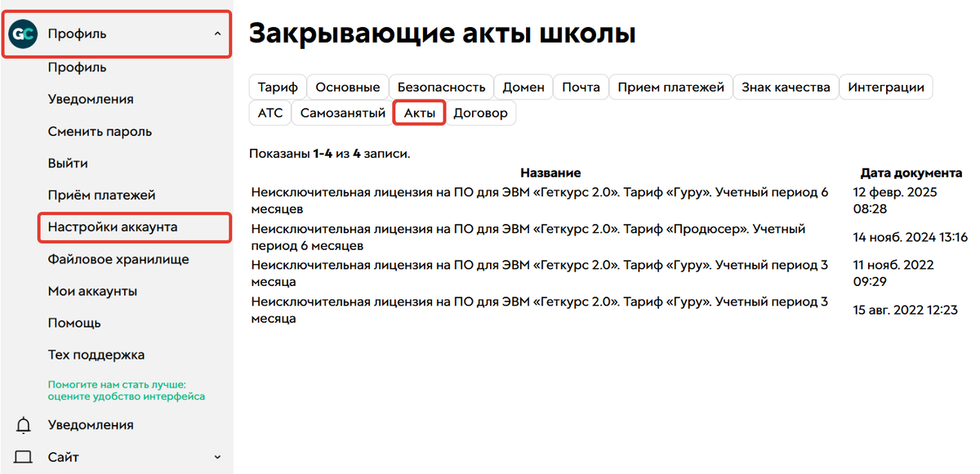The image size is (980, 474).
Task: Select the Домен tab
Action: click(x=523, y=87)
